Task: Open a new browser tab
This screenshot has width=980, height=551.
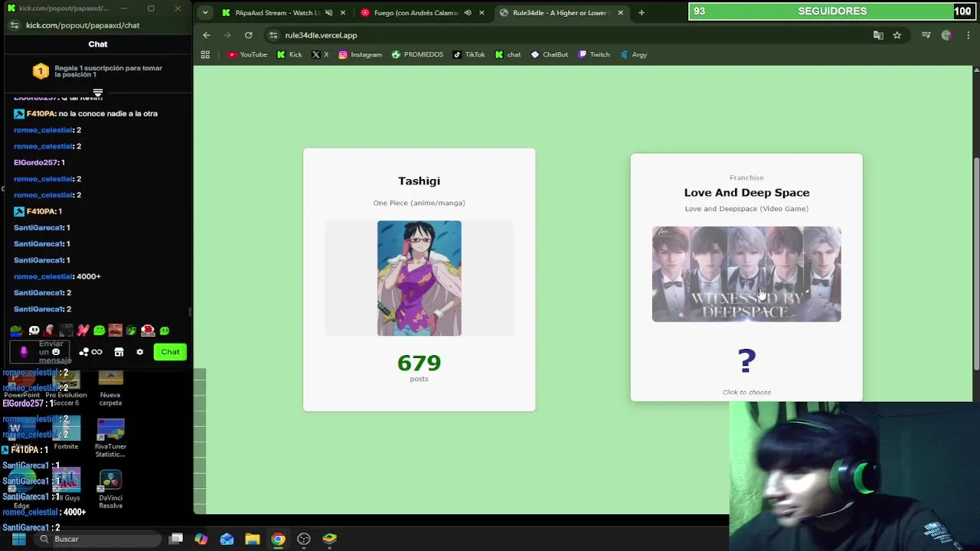Action: pos(642,13)
